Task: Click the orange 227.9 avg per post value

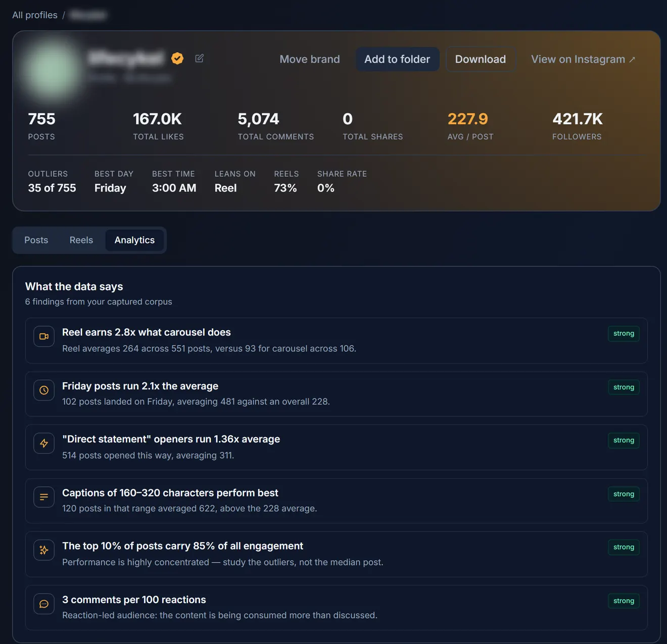Action: [468, 119]
